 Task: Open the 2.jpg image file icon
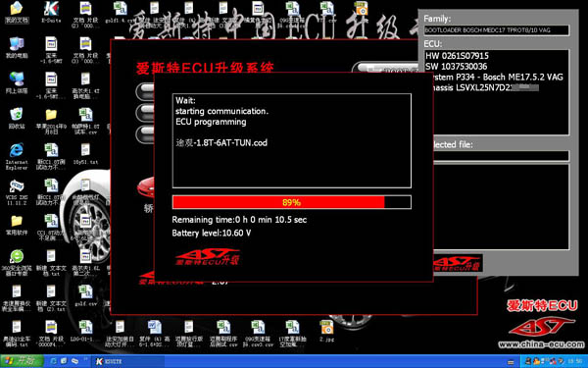[x=326, y=331]
